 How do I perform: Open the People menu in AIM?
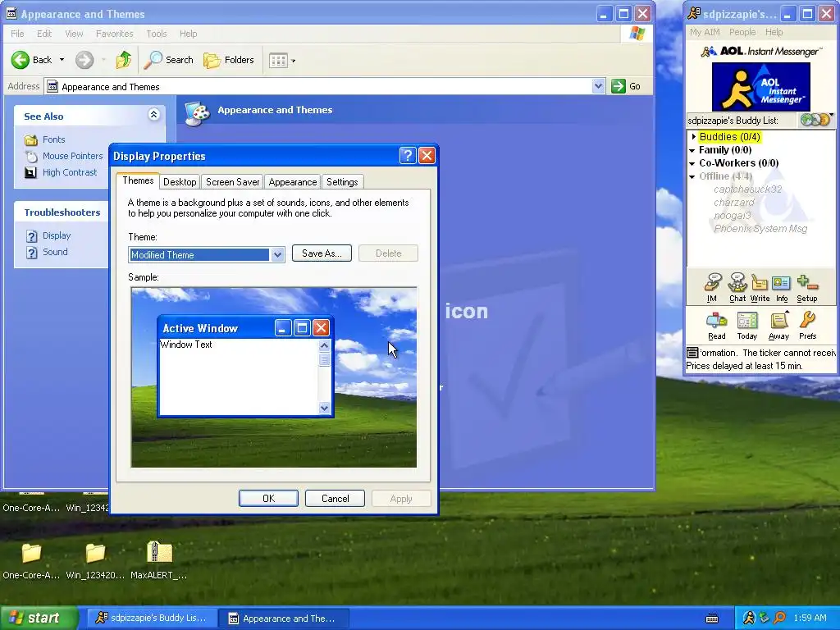click(742, 32)
